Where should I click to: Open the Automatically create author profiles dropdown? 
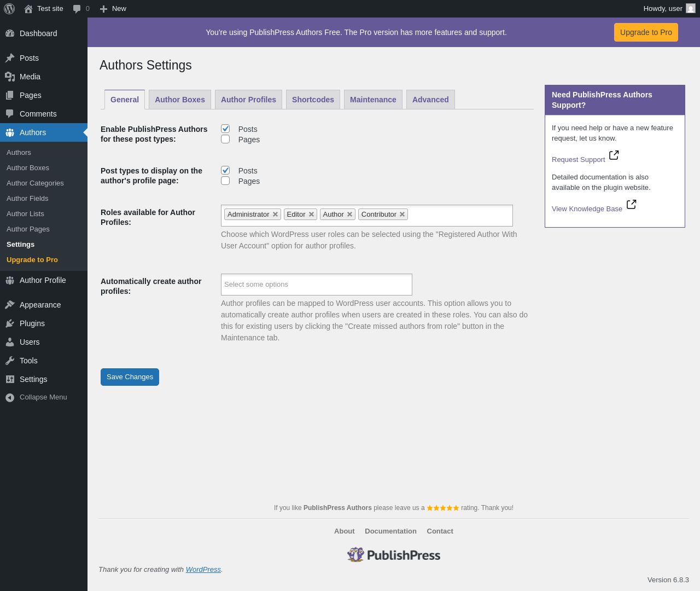point(317,285)
